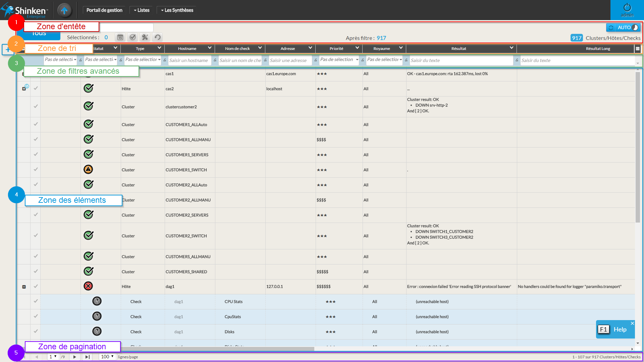Click the acknowledge checkmark toolbar icon
The height and width of the screenshot is (362, 644).
pyautogui.click(x=132, y=37)
